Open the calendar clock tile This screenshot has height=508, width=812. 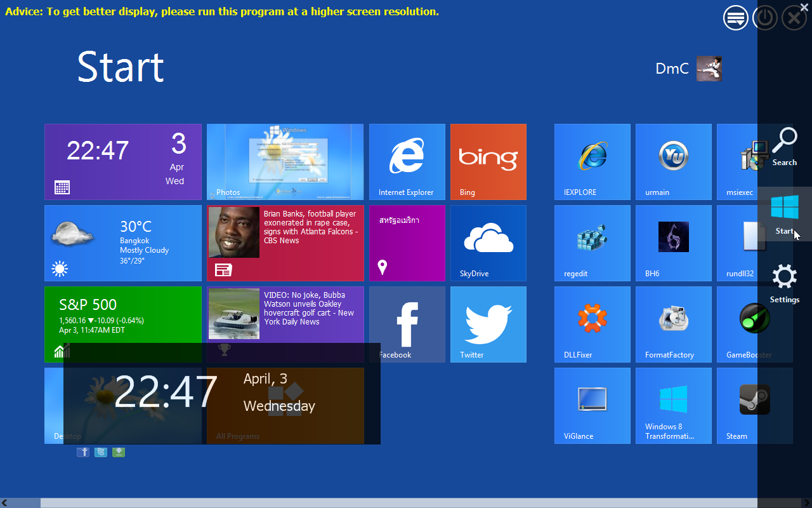pos(123,162)
